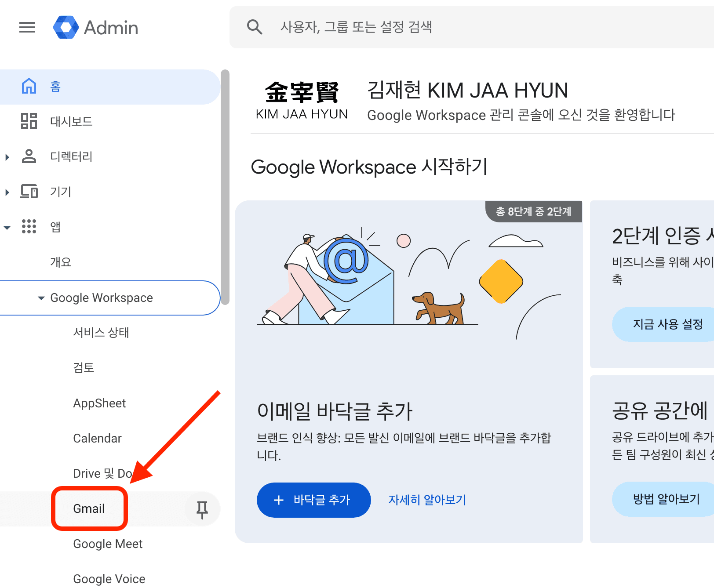Collapse the Apps section arrow
This screenshot has height=588, width=714.
point(7,227)
